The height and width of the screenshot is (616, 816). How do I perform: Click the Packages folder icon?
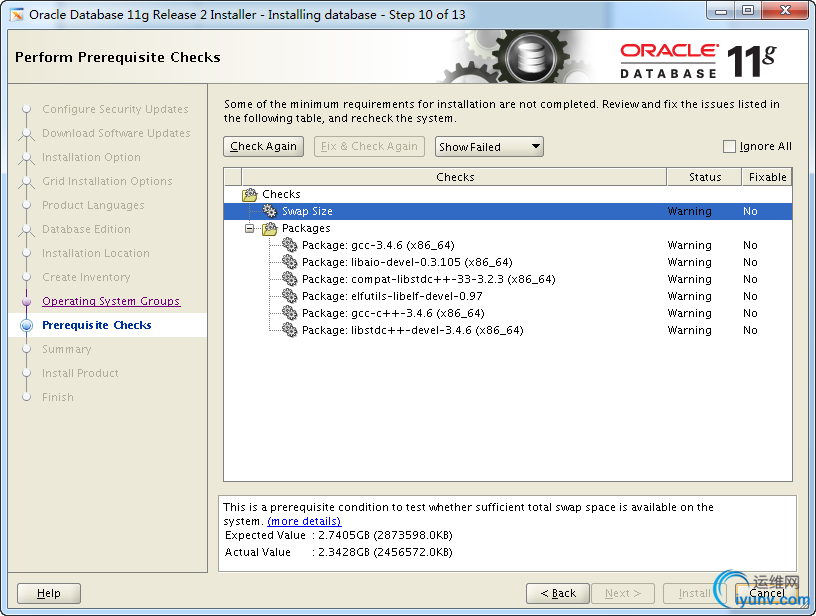(x=270, y=228)
